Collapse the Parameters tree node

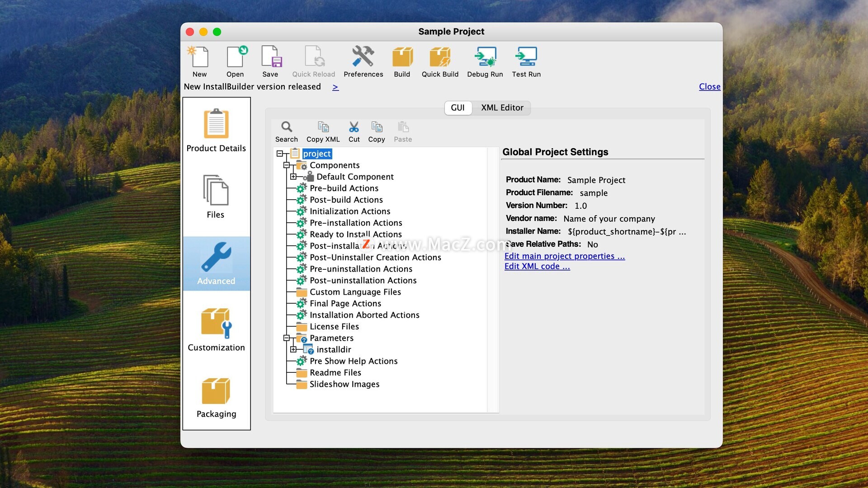287,338
